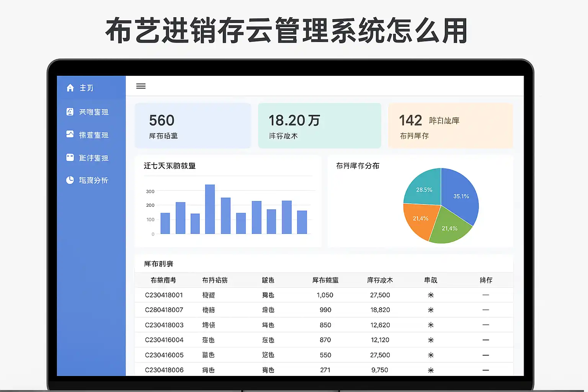Click the first table column header
Viewport: 588px width, 392px height.
point(163,280)
